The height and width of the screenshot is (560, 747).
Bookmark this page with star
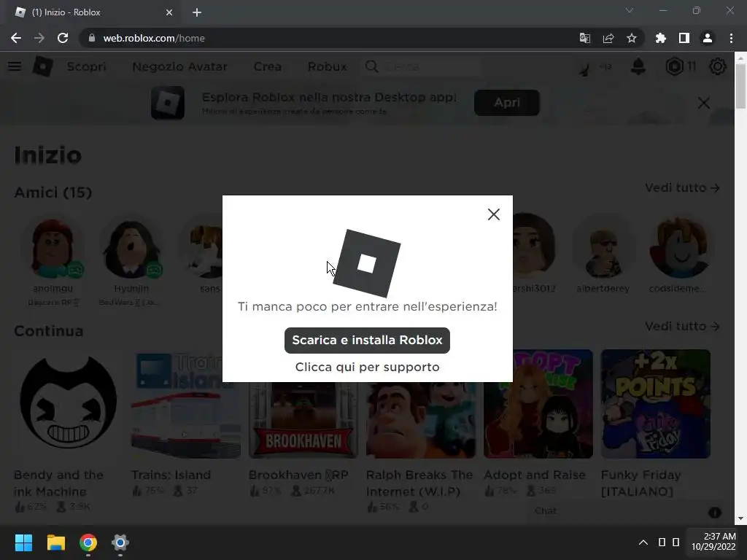pyautogui.click(x=631, y=38)
